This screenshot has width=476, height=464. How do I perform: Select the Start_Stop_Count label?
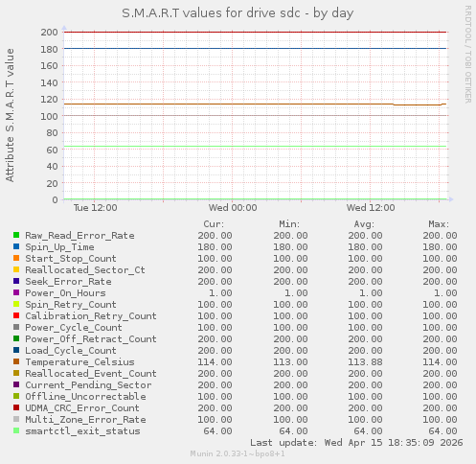(71, 259)
